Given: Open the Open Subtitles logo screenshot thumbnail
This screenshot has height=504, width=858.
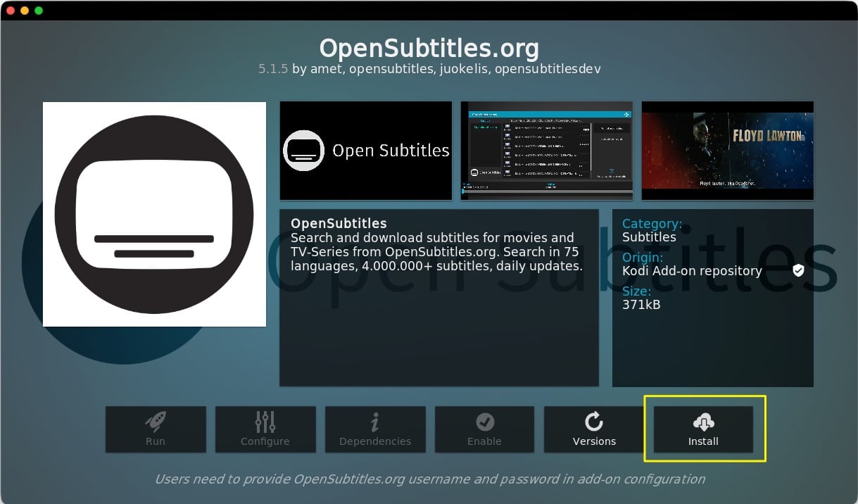Looking at the screenshot, I should (x=366, y=151).
